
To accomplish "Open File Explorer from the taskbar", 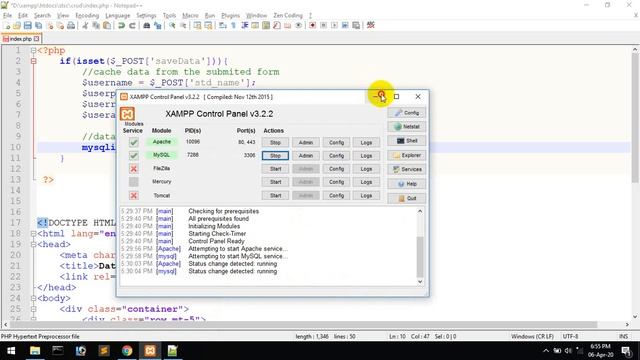I will 35,351.
